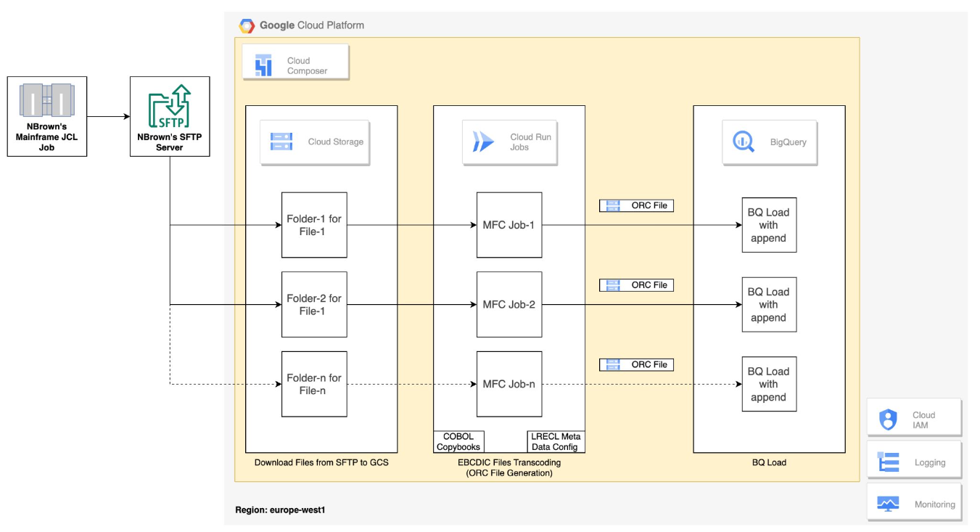The image size is (980, 532).
Task: Select the mainframe icon above NBrown's Mainframe JCL Job
Action: click(46, 99)
